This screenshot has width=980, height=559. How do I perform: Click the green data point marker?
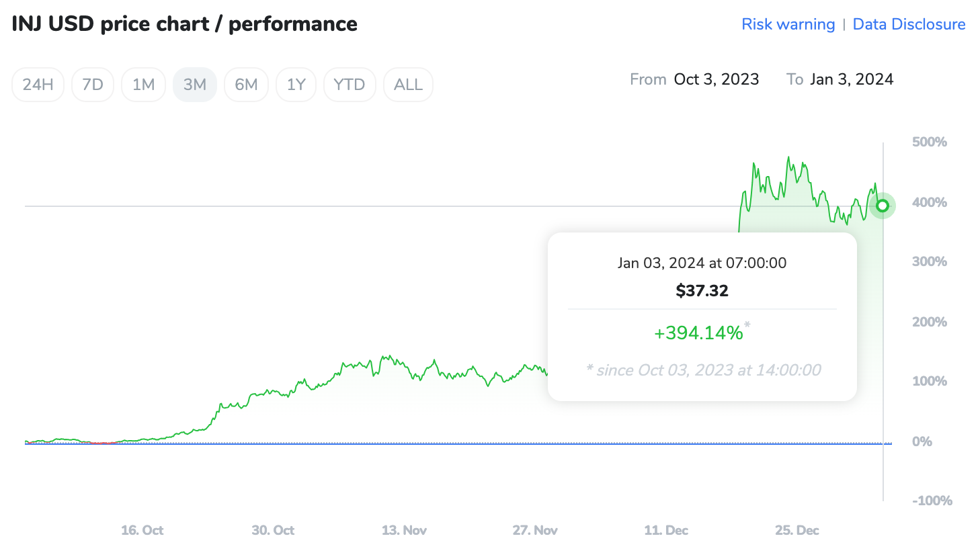[883, 206]
